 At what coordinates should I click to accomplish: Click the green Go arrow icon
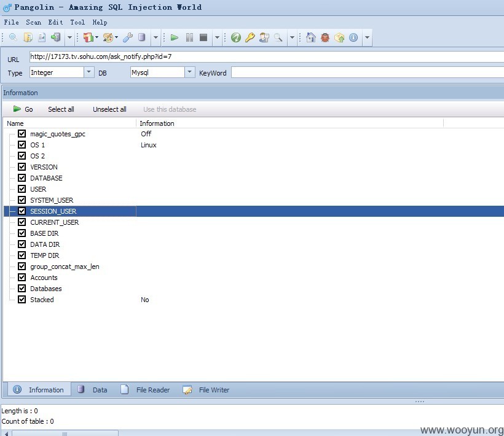tap(17, 109)
